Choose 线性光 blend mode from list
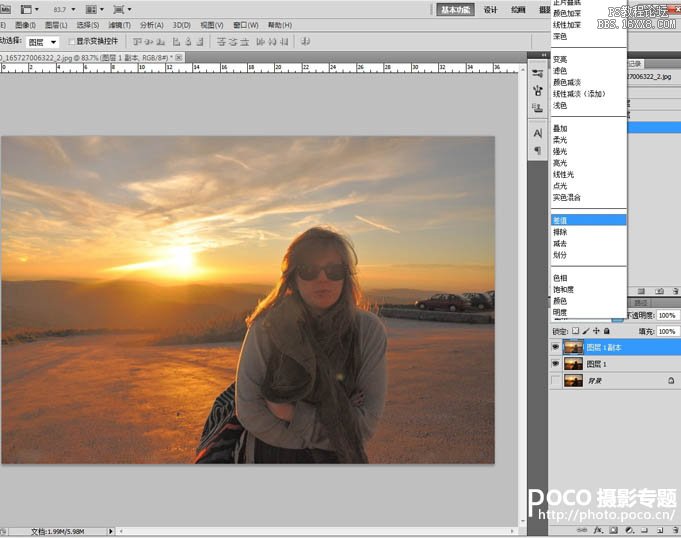Screen dimensions: 681x538 pyautogui.click(x=588, y=175)
